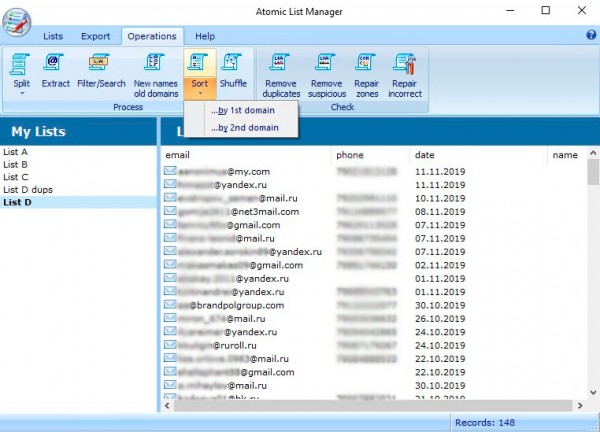Select the @my.com email row
600x432 pixels.
[x=373, y=171]
